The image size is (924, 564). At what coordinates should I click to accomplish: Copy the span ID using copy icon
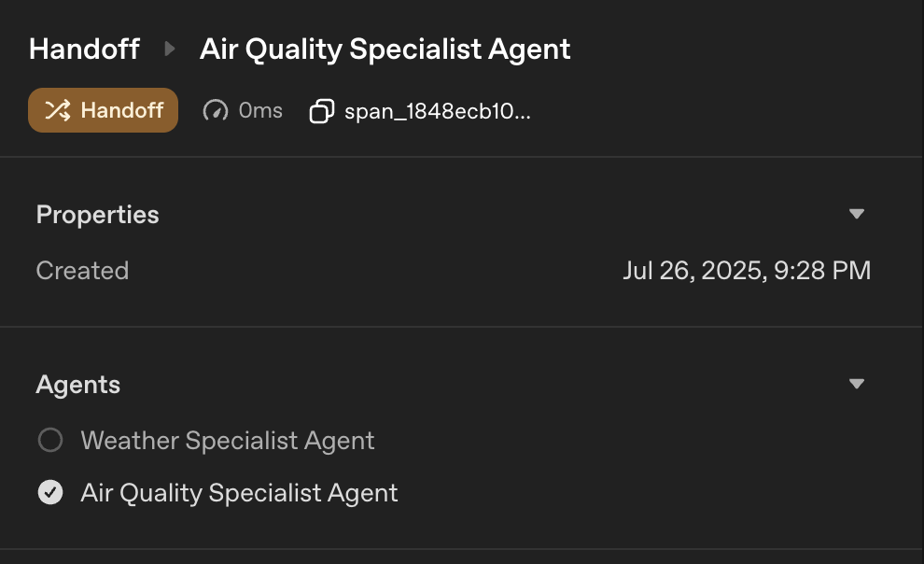(321, 112)
